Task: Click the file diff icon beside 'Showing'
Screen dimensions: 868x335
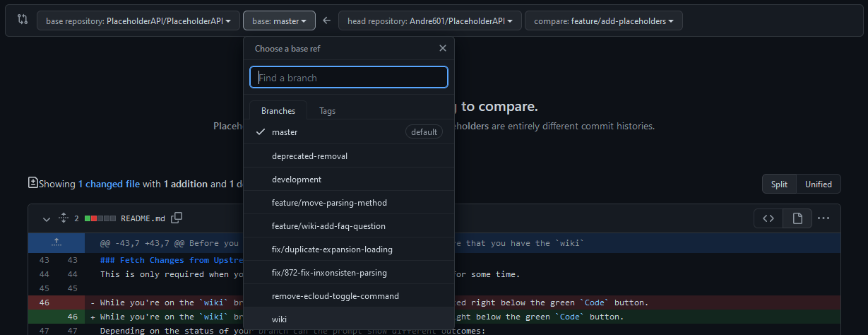Action: pos(32,183)
